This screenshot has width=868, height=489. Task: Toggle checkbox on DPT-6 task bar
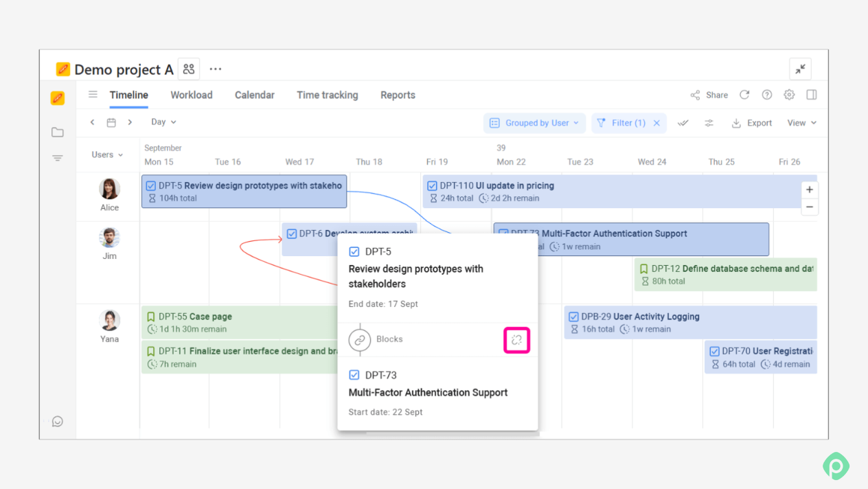tap(291, 234)
